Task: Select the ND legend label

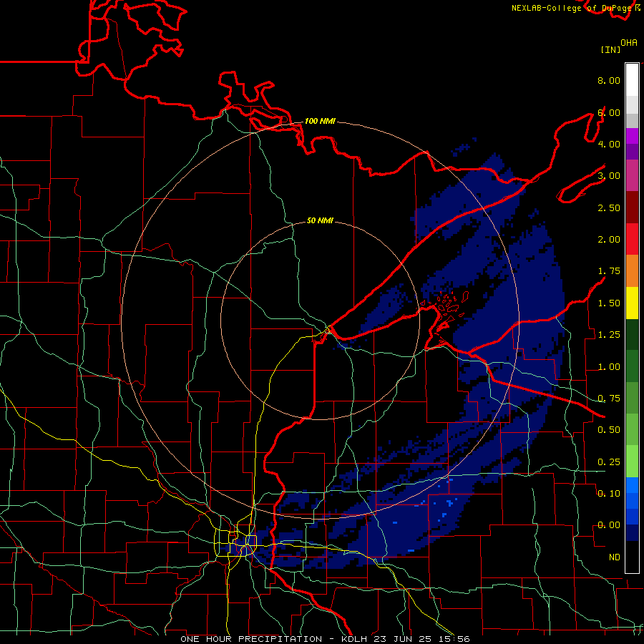Action: pyautogui.click(x=615, y=557)
